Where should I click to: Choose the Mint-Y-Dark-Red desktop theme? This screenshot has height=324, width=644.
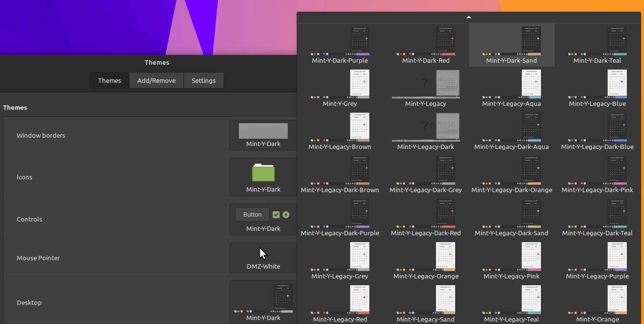(426, 45)
